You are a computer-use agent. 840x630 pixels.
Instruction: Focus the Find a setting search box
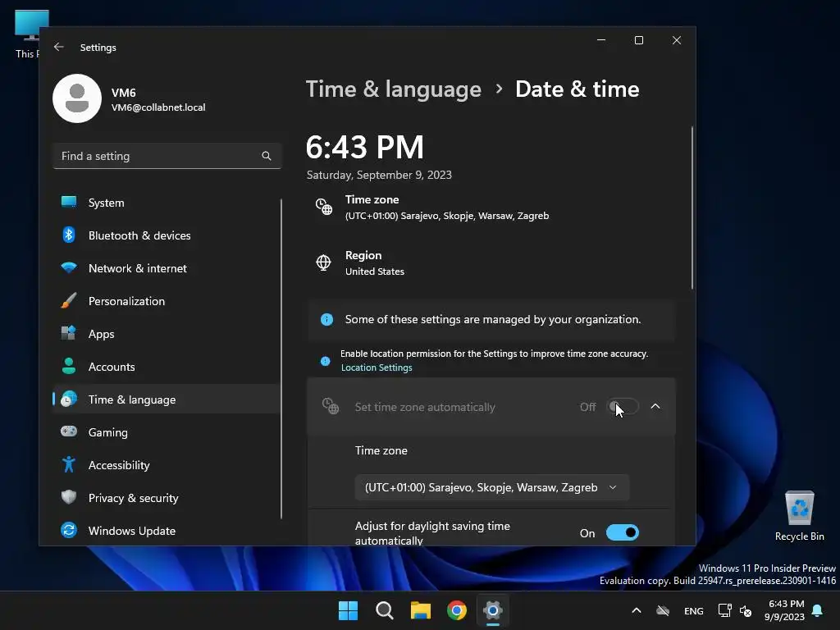coord(167,156)
